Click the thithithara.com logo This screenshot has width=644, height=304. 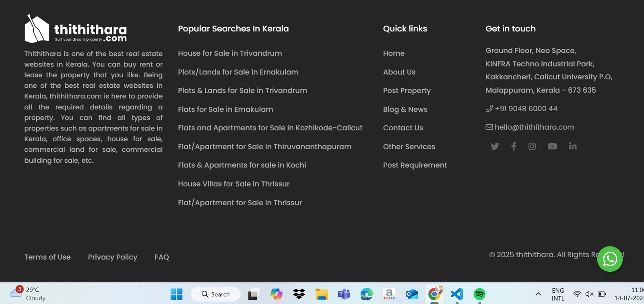[76, 29]
